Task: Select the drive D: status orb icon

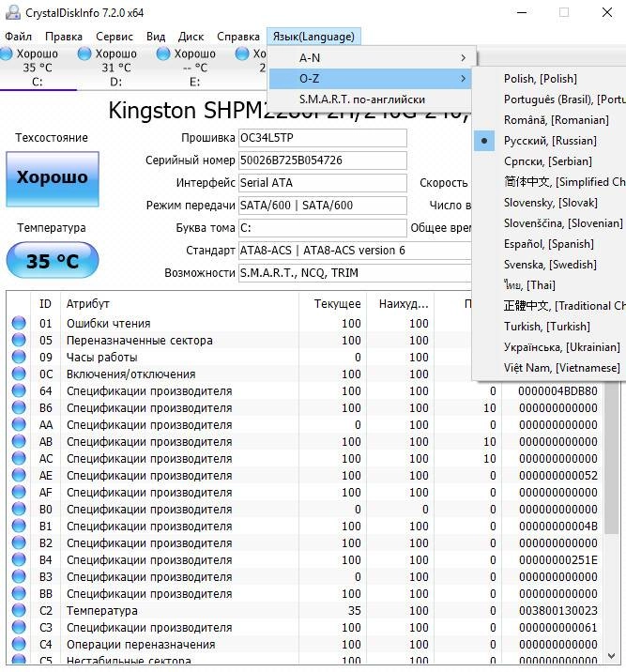Action: tap(84, 54)
